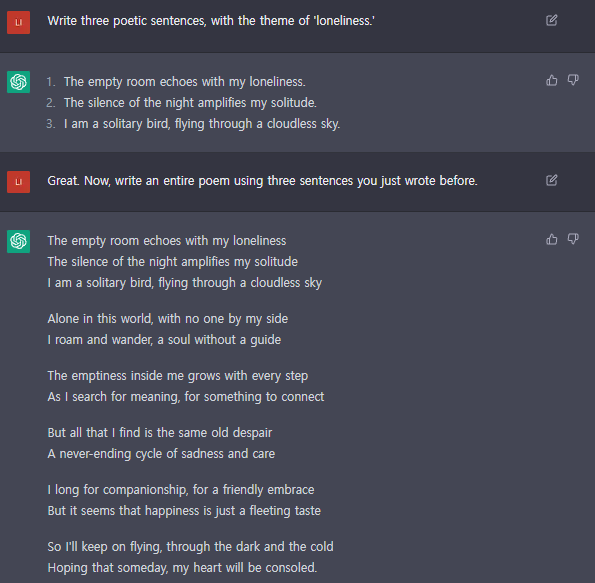Click the red user avatar on the second prompt
This screenshot has width=595, height=583.
[18, 182]
